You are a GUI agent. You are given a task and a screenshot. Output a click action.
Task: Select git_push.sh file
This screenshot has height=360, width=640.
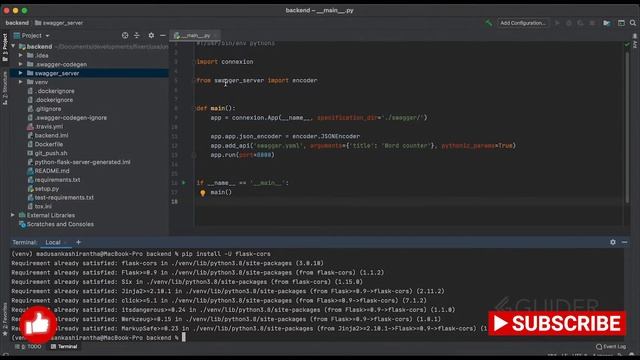tap(47, 153)
